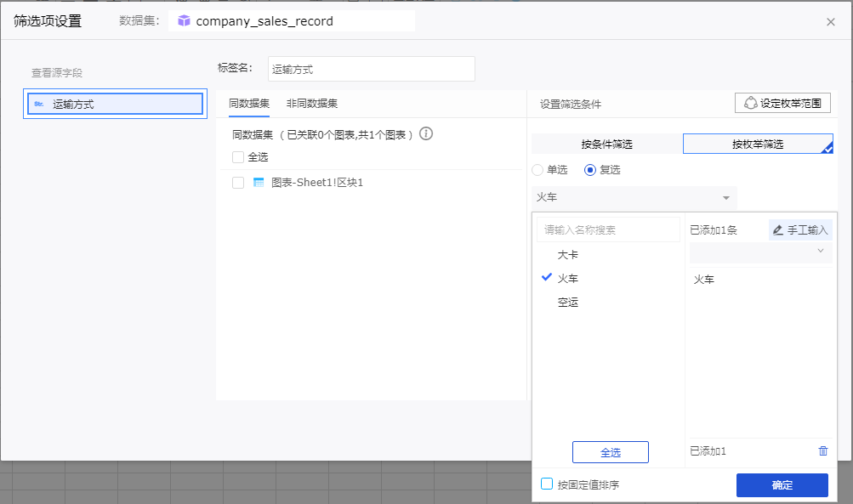Tick the 全选 checkbox under 同数据集
The height and width of the screenshot is (504, 853).
(x=238, y=157)
